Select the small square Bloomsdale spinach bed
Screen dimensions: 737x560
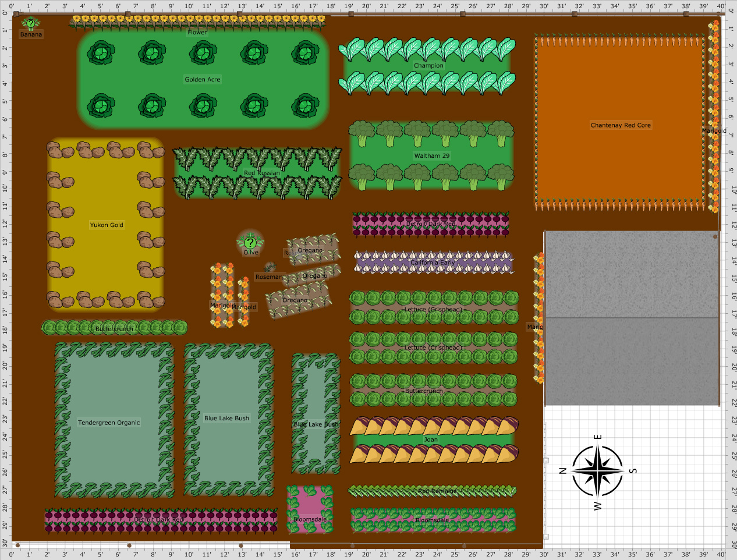click(x=310, y=510)
